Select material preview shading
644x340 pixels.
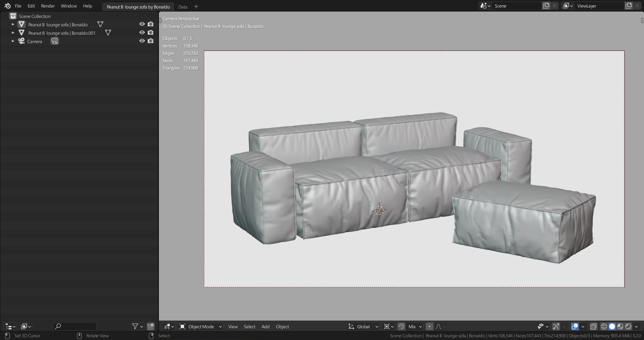(x=620, y=326)
